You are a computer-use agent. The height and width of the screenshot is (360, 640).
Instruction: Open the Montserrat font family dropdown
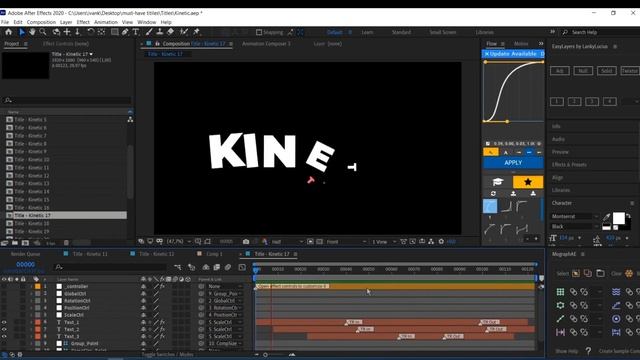coord(575,216)
